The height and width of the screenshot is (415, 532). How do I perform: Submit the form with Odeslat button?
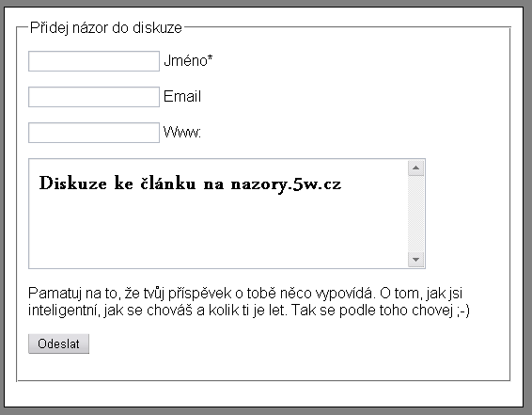[58, 343]
